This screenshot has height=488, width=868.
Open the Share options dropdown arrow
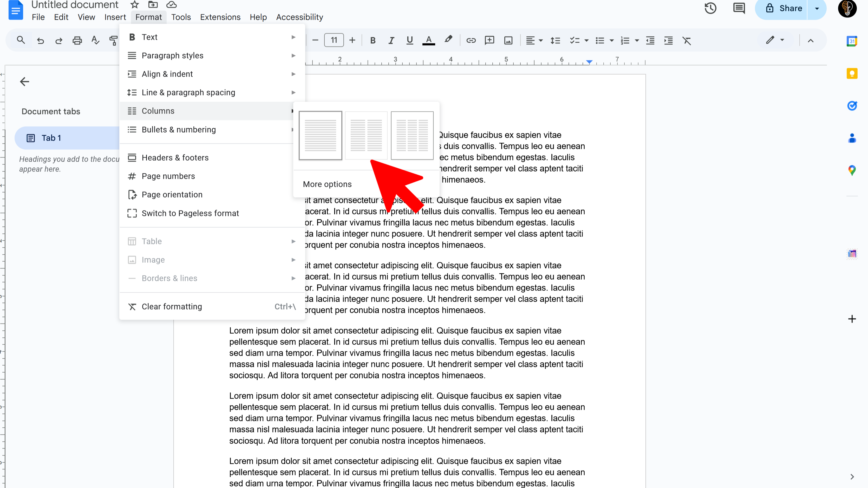[x=817, y=8]
